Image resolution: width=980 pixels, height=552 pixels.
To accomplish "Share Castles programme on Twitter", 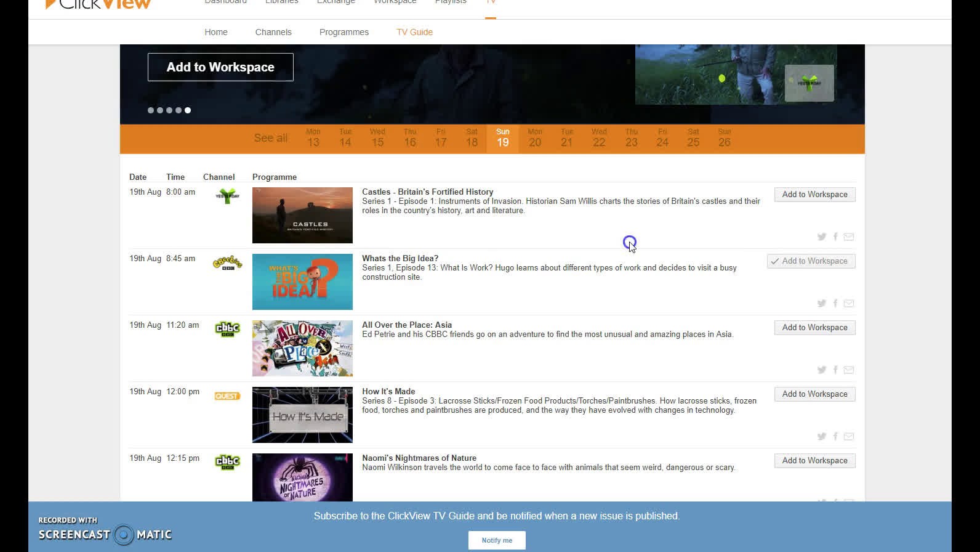I will click(x=821, y=237).
